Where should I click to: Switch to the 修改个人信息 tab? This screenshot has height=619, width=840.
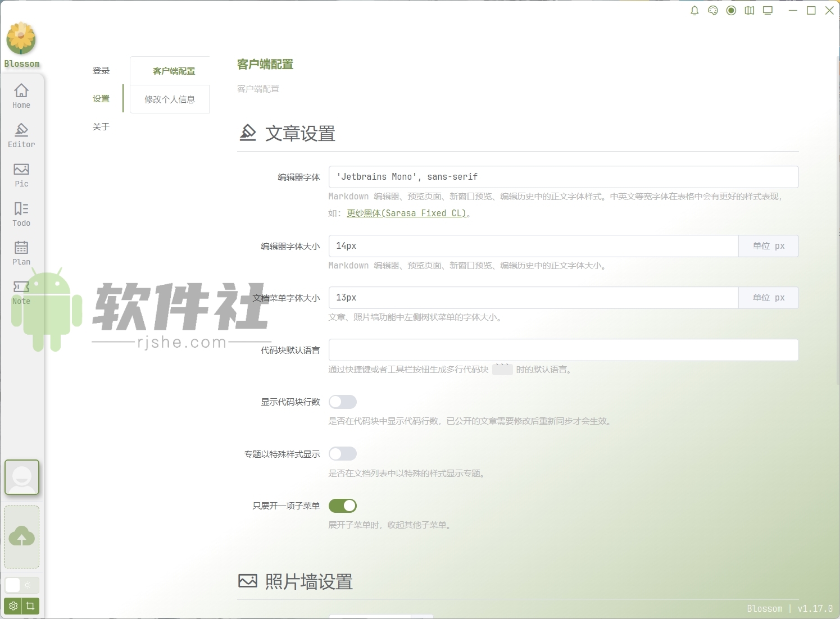[169, 99]
